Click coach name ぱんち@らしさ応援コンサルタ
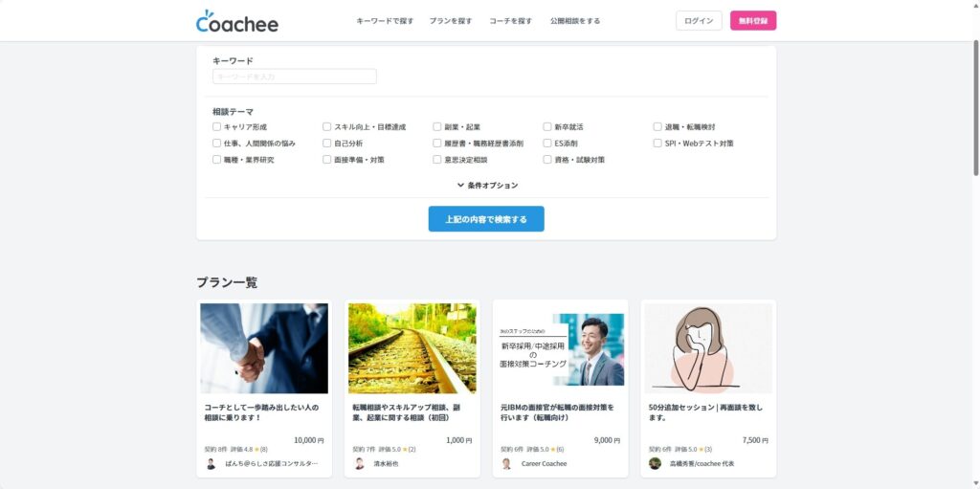 (271, 464)
